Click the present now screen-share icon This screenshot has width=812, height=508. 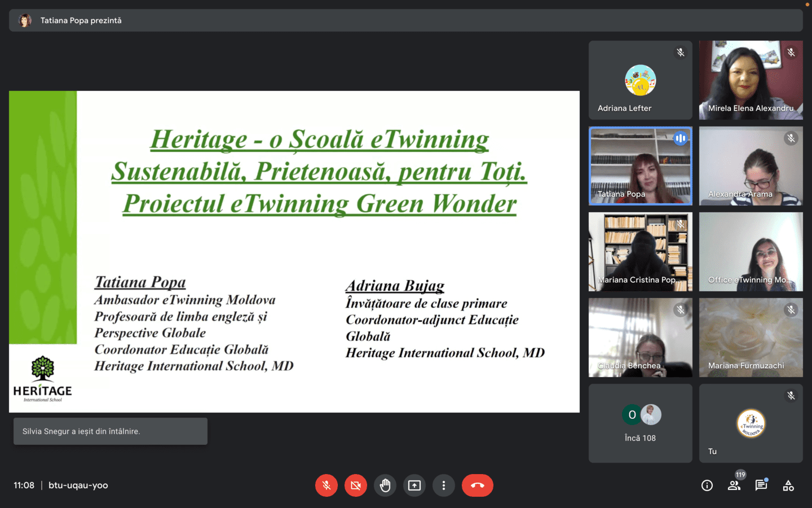point(414,485)
